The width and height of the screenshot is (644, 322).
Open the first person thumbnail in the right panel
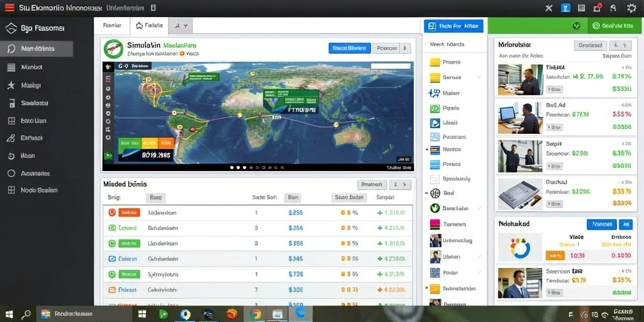[x=520, y=80]
